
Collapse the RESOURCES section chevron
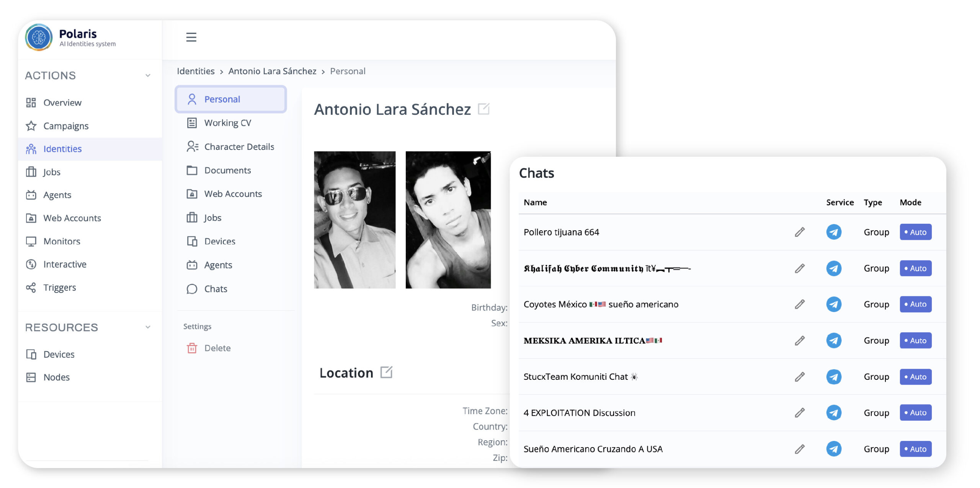point(148,327)
